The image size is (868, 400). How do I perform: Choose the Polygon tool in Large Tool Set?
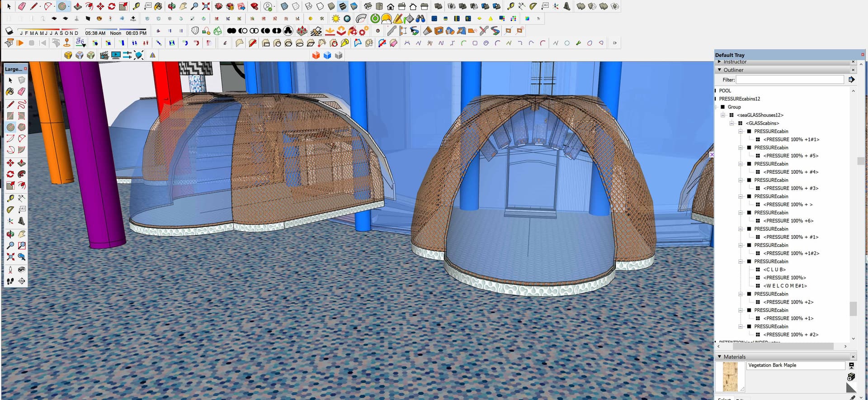point(22,128)
